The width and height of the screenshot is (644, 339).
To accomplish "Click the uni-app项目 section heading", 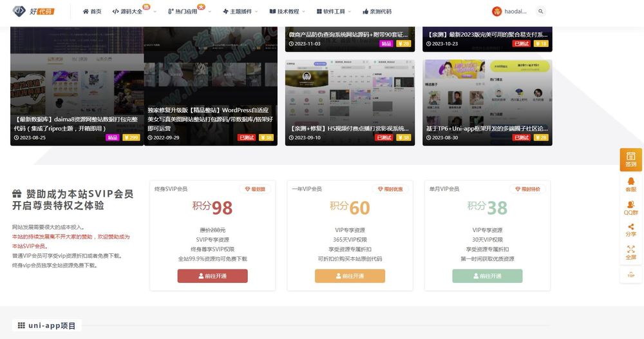I will 52,325.
